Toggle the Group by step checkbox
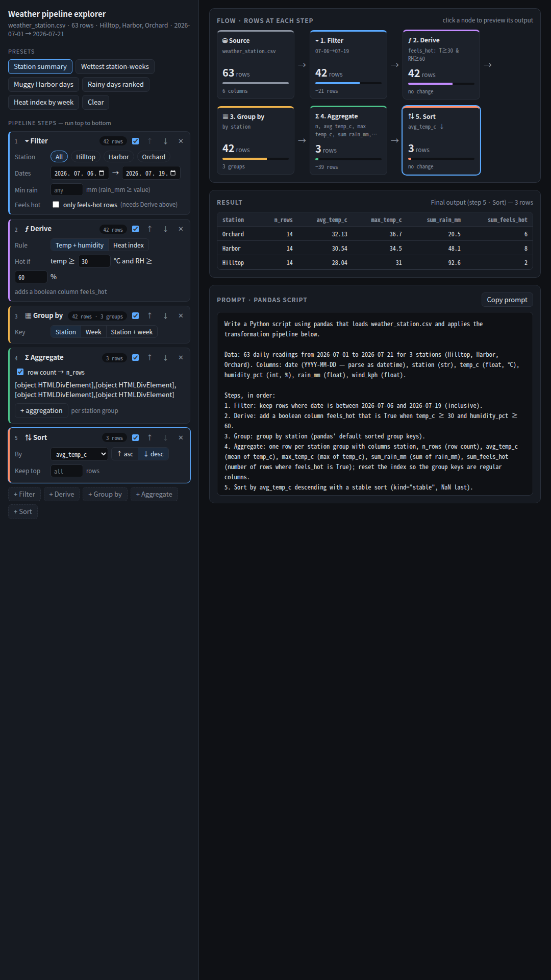This screenshot has height=980, width=551. tap(135, 316)
